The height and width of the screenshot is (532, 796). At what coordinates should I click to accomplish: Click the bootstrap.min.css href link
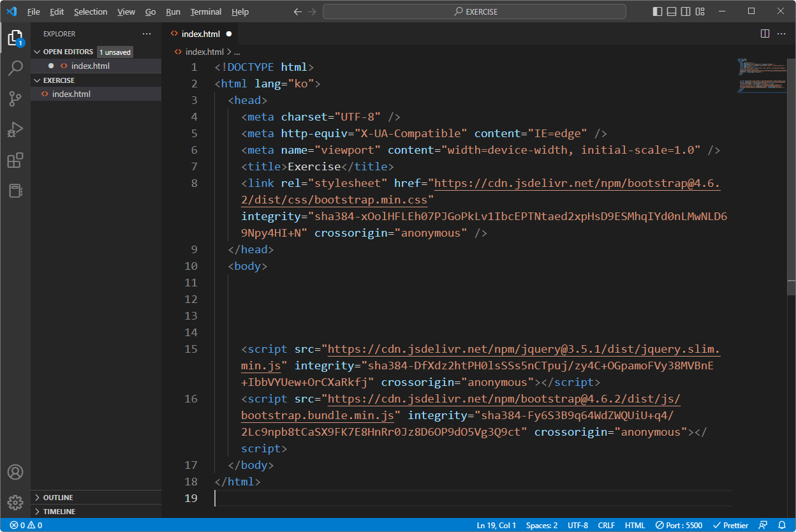pyautogui.click(x=481, y=191)
